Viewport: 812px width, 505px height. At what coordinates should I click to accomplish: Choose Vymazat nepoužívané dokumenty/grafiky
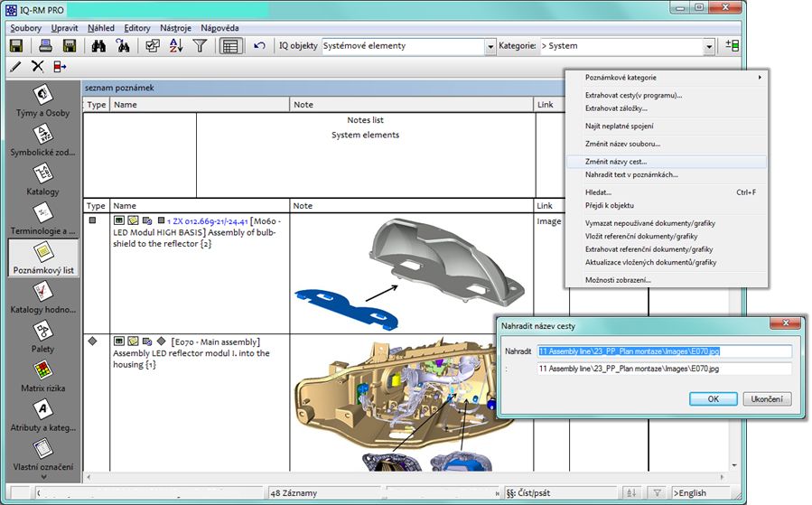(x=666, y=223)
